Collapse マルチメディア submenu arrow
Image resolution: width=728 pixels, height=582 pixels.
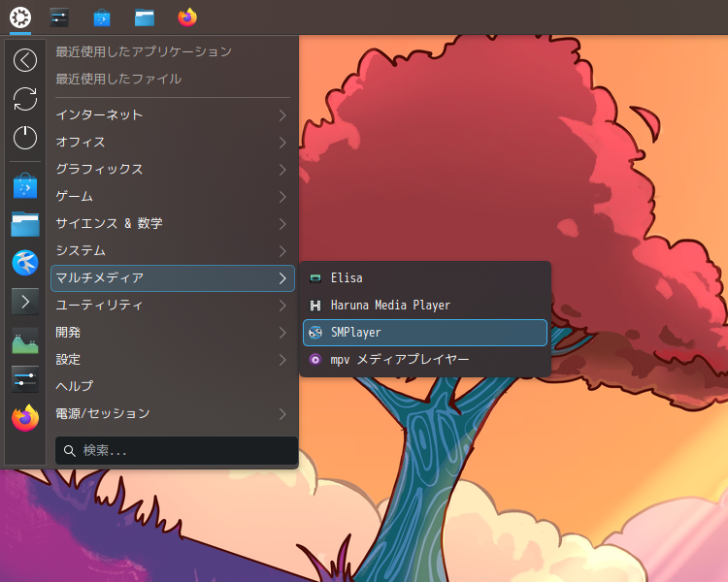282,278
